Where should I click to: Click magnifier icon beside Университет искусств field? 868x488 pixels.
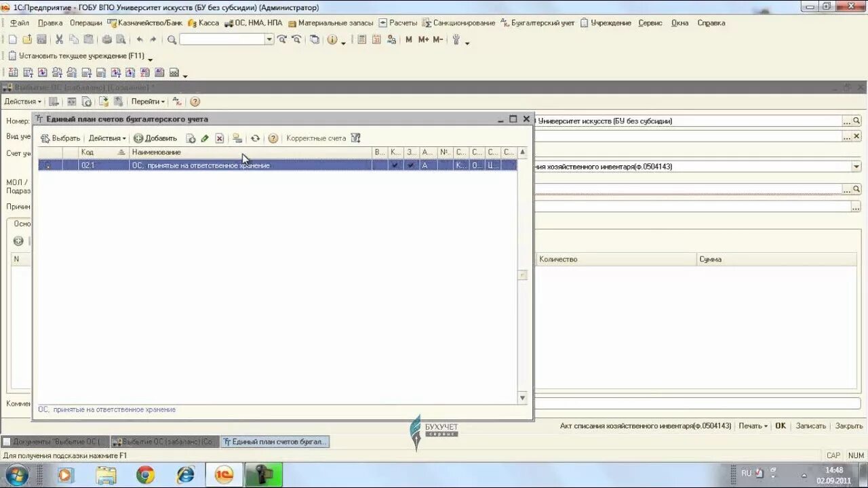click(x=856, y=121)
